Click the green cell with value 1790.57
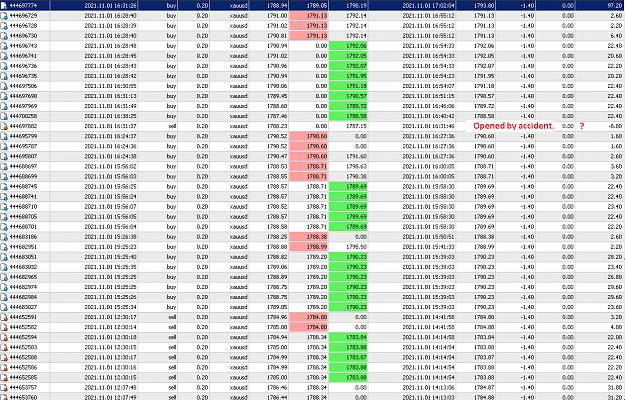This screenshot has width=625, height=400. coord(348,96)
